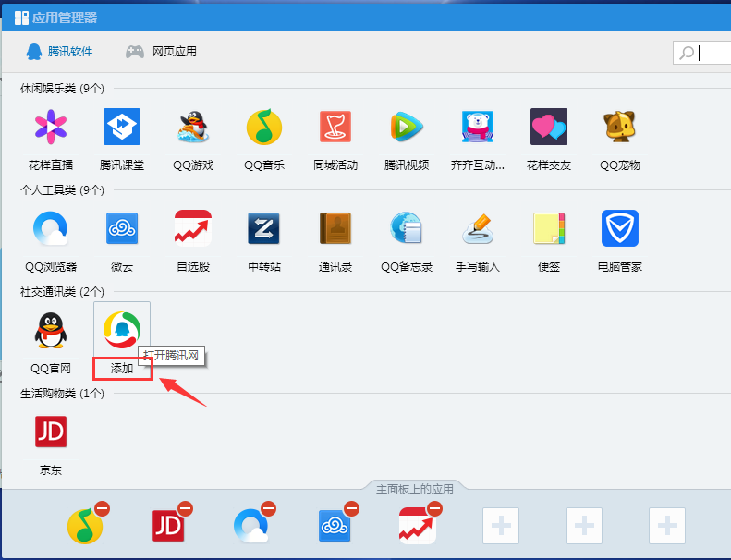Viewport: 731px width, 560px height.
Task: Open the 便签 sticky note icon
Action: (x=549, y=228)
